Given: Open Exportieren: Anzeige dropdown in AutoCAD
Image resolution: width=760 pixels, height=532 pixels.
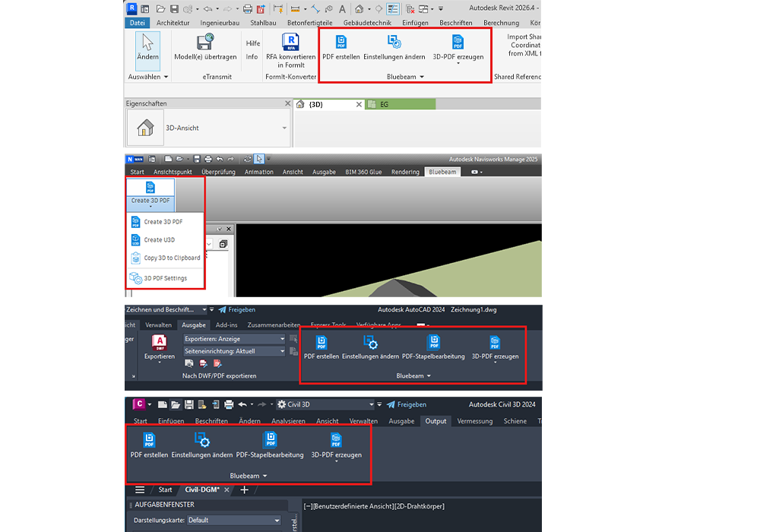Looking at the screenshot, I should coord(234,339).
